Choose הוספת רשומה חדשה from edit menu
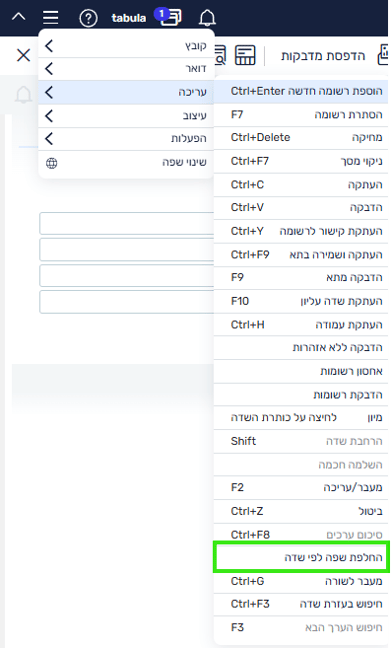Image resolution: width=391 pixels, height=648 pixels. (x=301, y=91)
